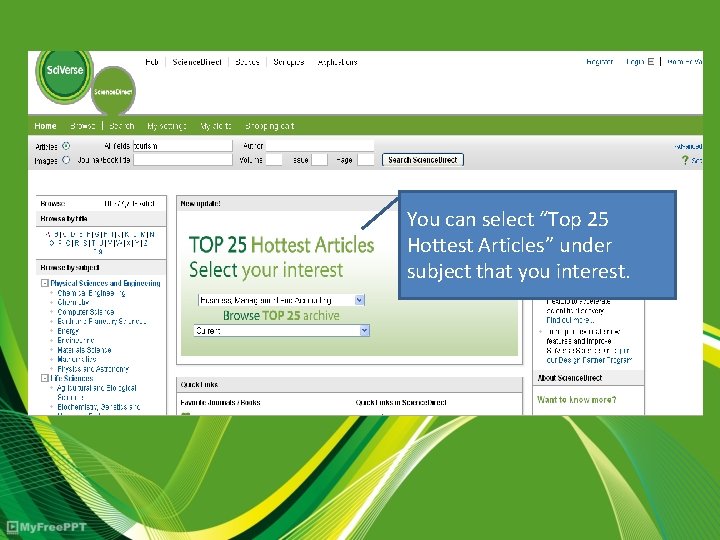Viewport: 720px width, 540px height.
Task: Open the My settings tab
Action: pyautogui.click(x=167, y=126)
